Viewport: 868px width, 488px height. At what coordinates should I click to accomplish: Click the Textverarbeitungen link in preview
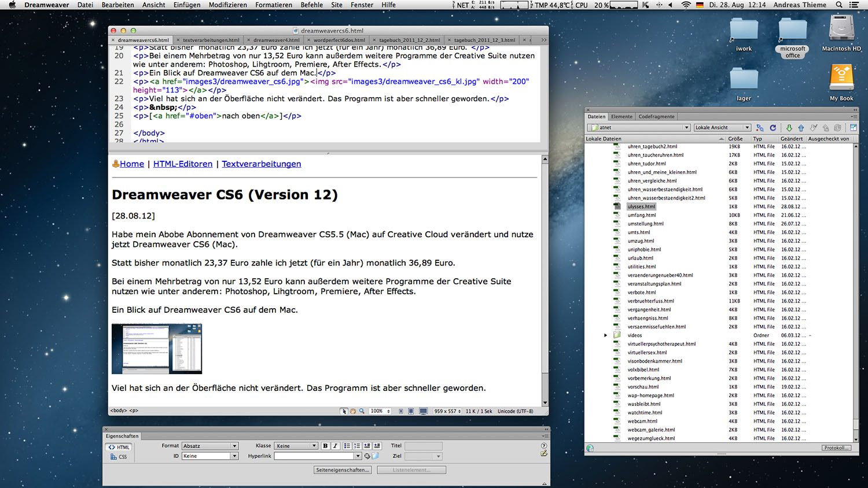coord(262,164)
